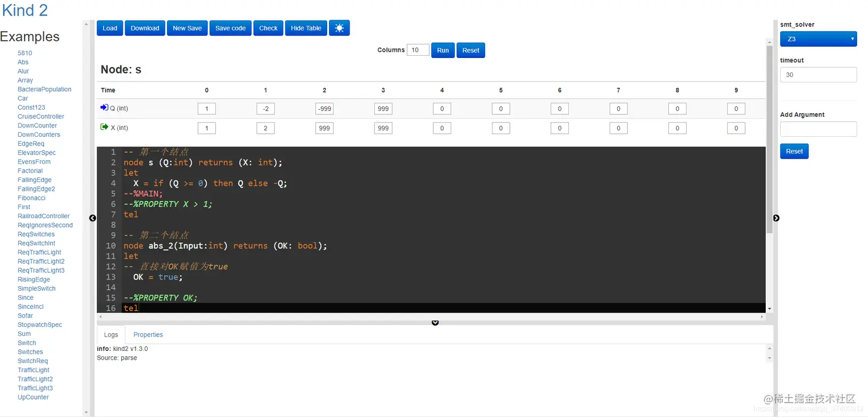Edit the Q value -999 at time 2
The width and height of the screenshot is (868, 417).
[x=324, y=109]
